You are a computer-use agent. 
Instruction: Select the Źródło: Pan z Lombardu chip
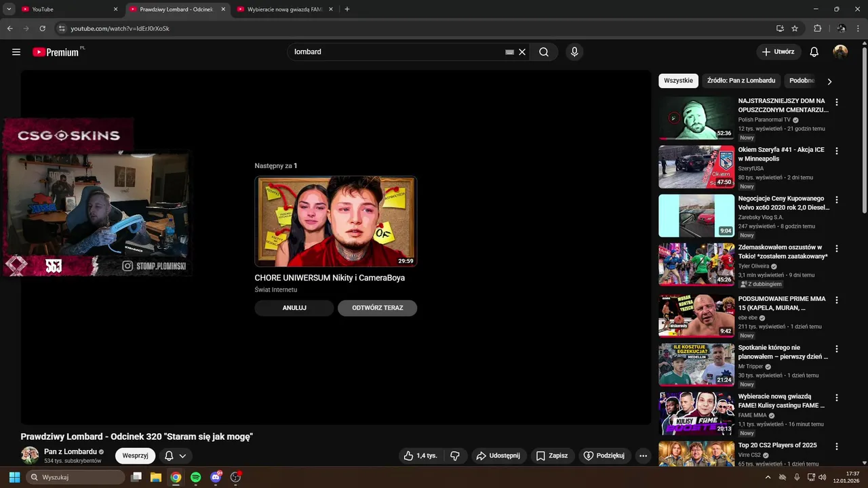pyautogui.click(x=741, y=81)
